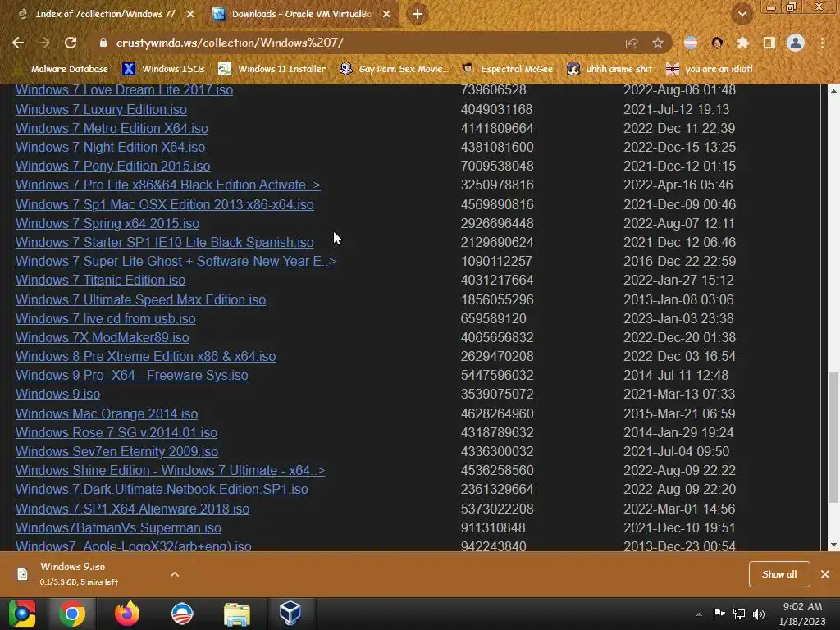Open the Extensions puzzle piece menu
Viewport: 840px width, 630px height.
tap(743, 43)
